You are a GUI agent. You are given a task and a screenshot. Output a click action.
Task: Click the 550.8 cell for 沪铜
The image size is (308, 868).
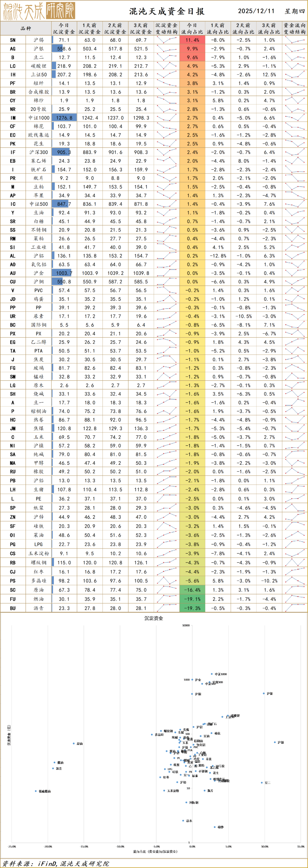pyautogui.click(x=64, y=282)
